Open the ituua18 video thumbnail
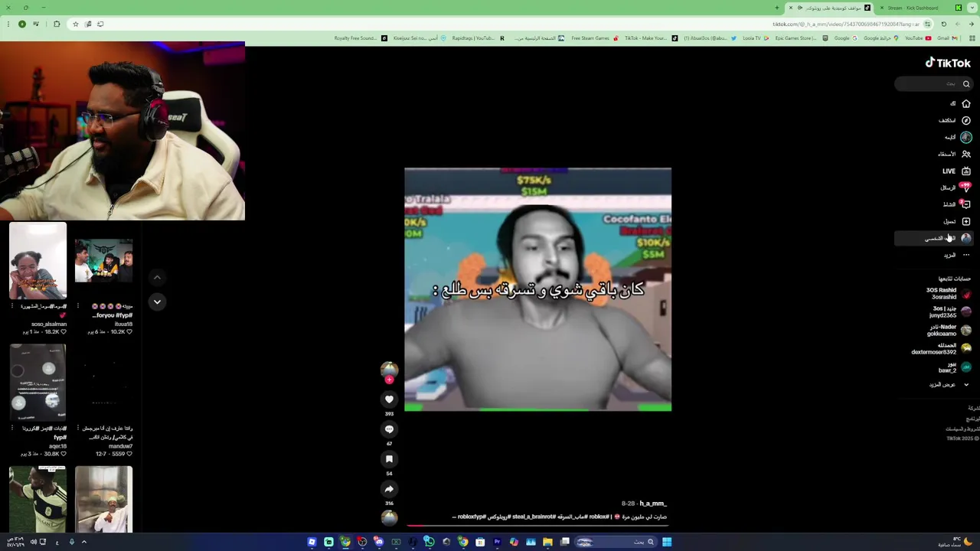Viewport: 980px width, 551px height. pyautogui.click(x=103, y=260)
